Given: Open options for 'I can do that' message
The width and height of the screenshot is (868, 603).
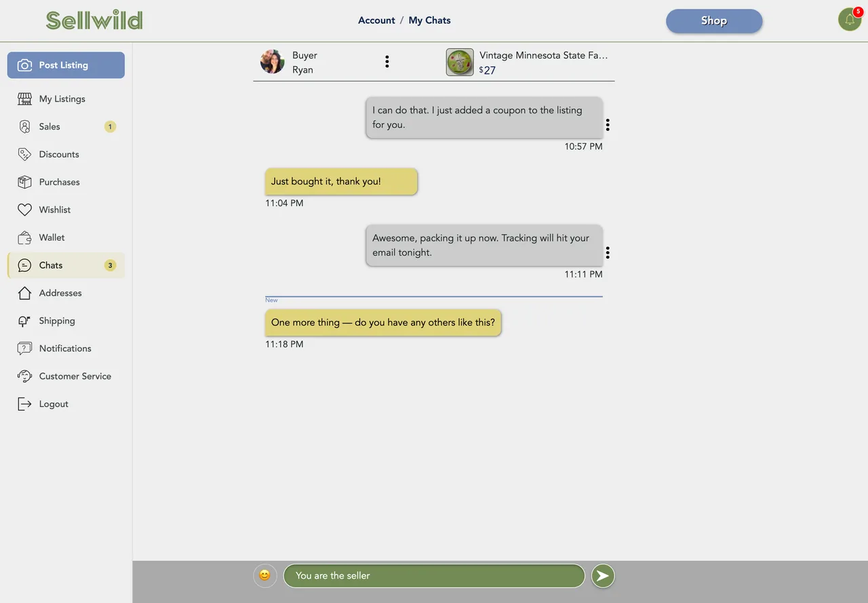Looking at the screenshot, I should pyautogui.click(x=608, y=125).
